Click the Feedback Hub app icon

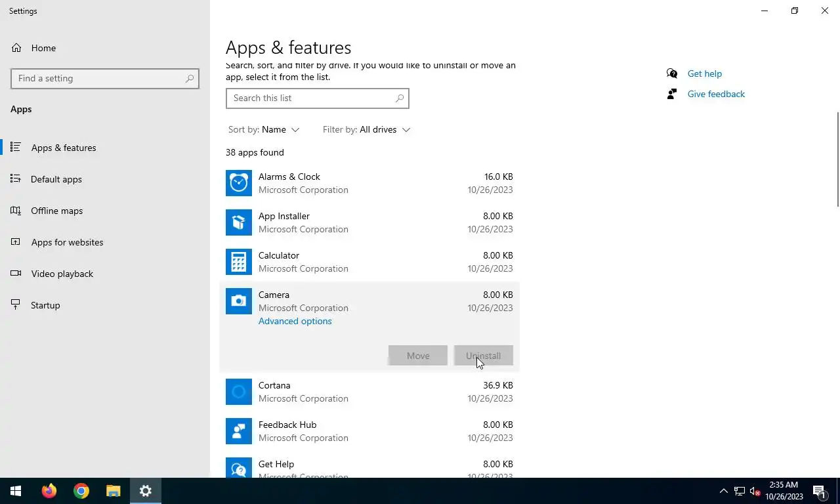[x=239, y=431]
